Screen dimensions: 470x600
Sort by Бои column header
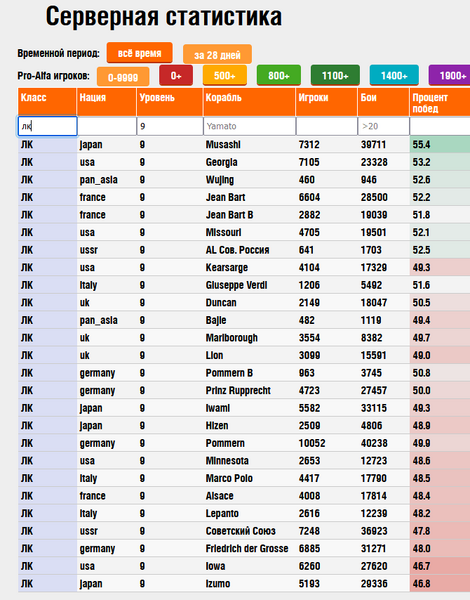[x=384, y=102]
